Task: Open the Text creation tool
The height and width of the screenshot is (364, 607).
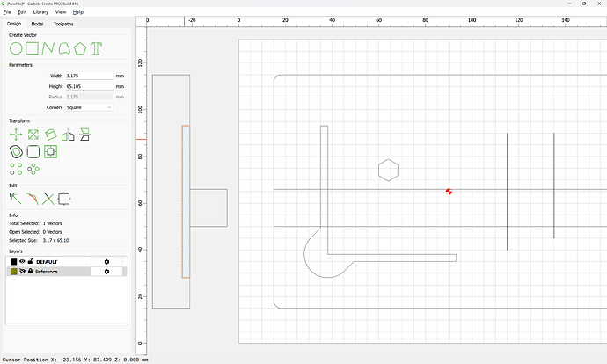Action: tap(96, 48)
